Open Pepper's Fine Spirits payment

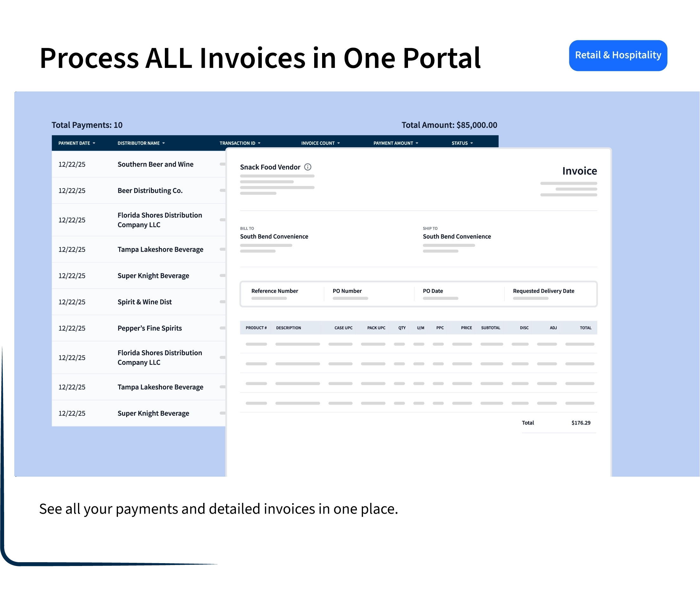coord(149,328)
